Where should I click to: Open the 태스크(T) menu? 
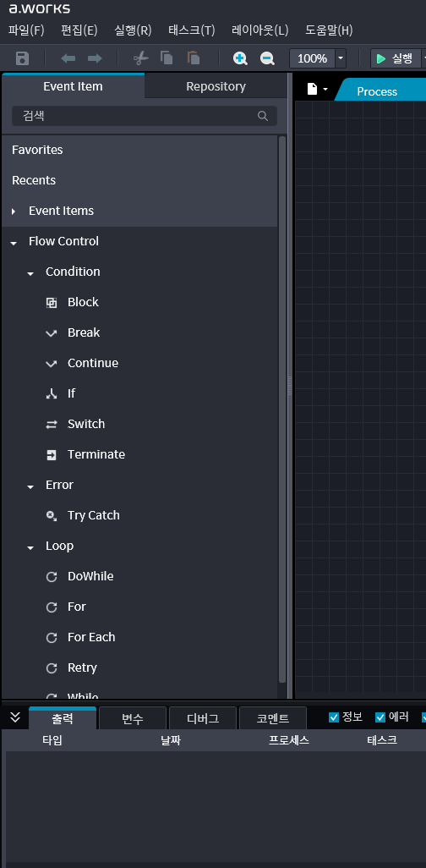tap(191, 30)
